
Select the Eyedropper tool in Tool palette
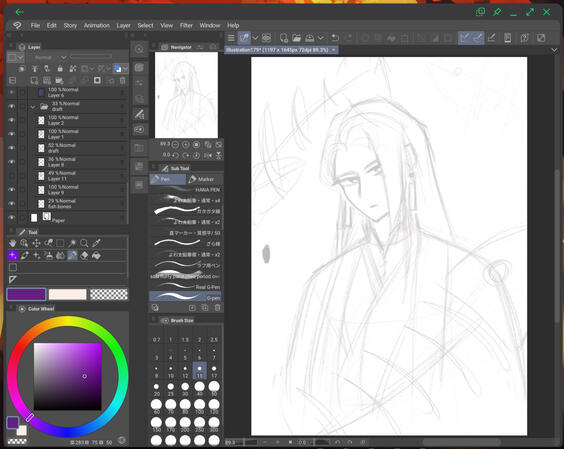pyautogui.click(x=96, y=243)
